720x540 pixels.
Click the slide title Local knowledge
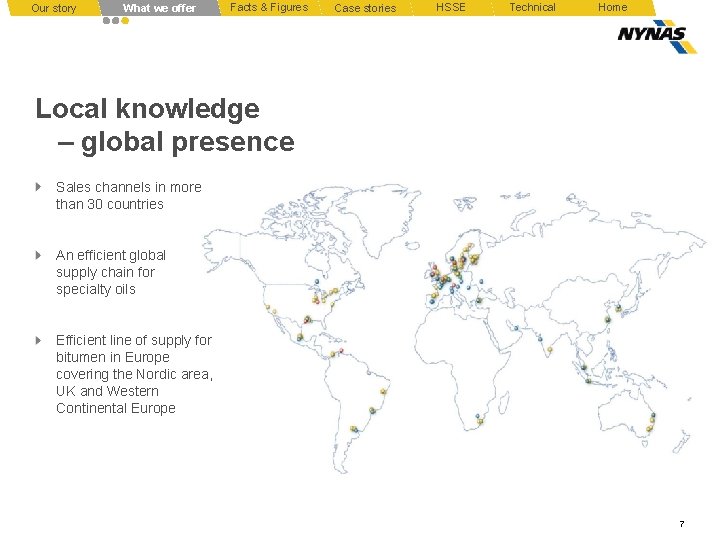point(147,109)
